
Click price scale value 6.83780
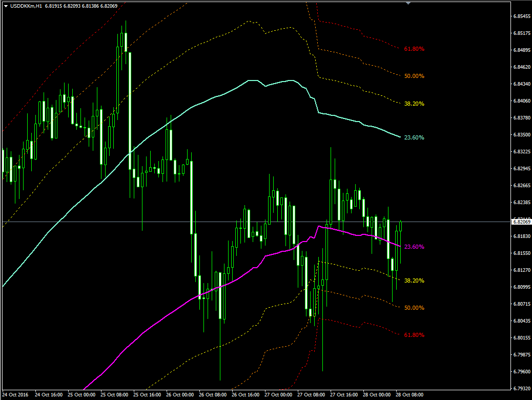(x=522, y=118)
